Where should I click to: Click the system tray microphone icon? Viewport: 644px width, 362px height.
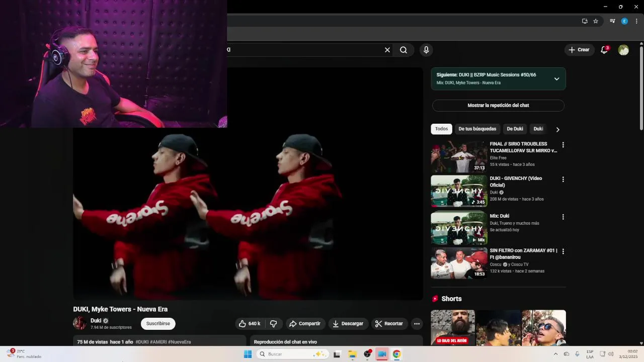point(577,354)
